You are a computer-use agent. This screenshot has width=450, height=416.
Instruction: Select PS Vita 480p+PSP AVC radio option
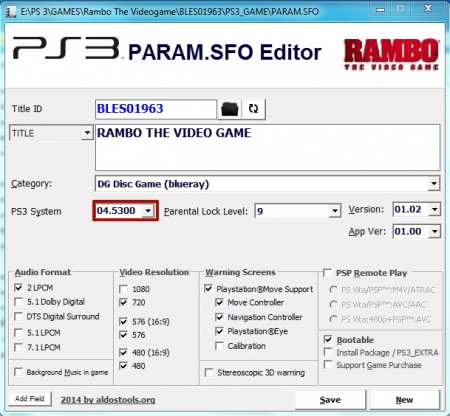(x=333, y=319)
